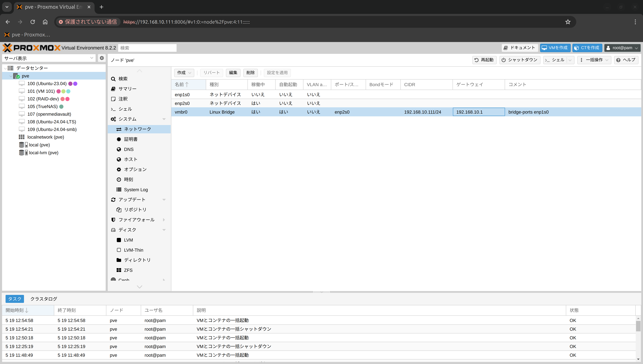Click the 編集 button
This screenshot has height=364, width=643.
click(233, 73)
